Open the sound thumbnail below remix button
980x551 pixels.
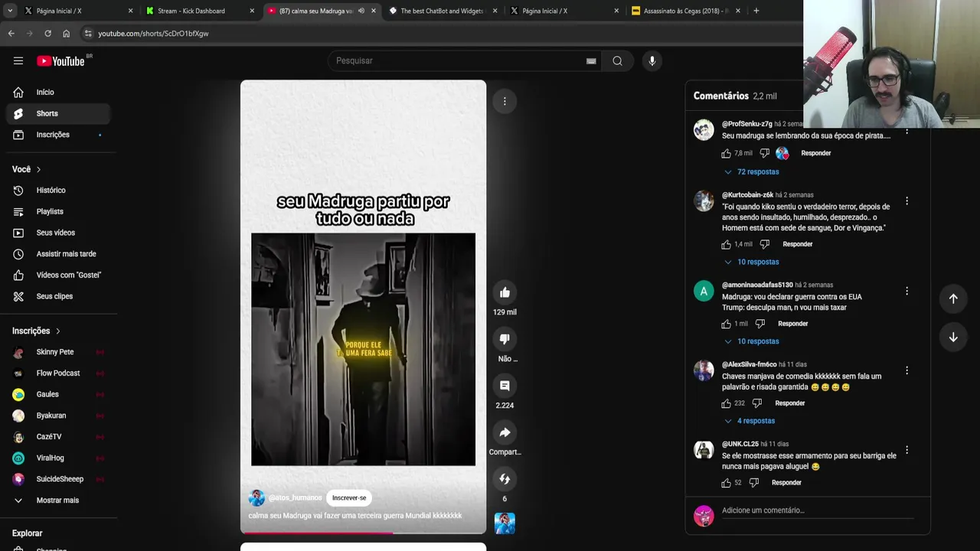click(505, 523)
